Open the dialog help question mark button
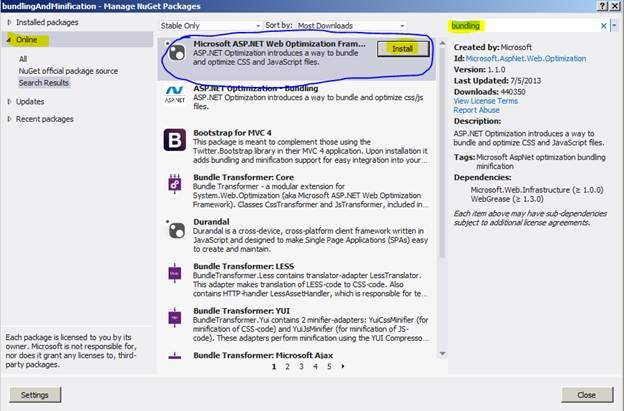The height and width of the screenshot is (411, 624). point(603,6)
